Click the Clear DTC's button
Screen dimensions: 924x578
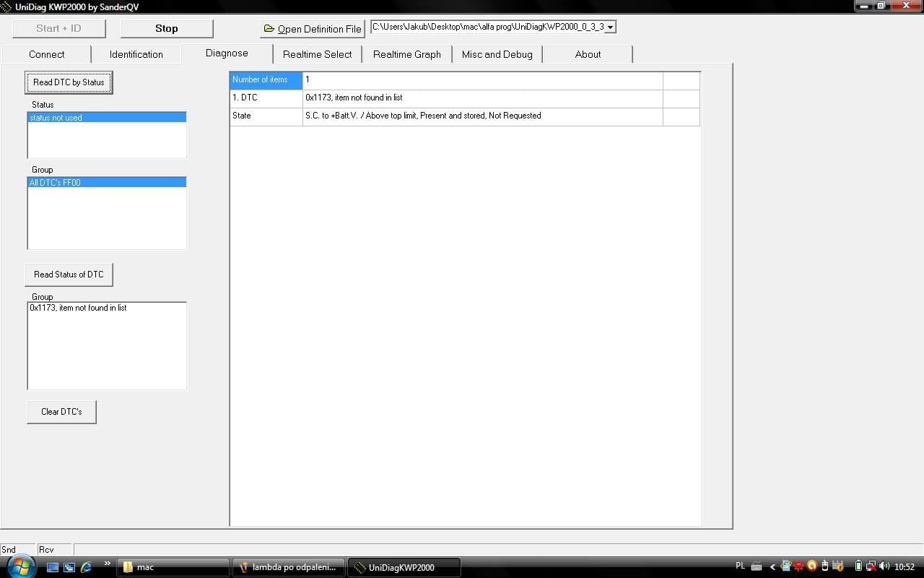(61, 412)
